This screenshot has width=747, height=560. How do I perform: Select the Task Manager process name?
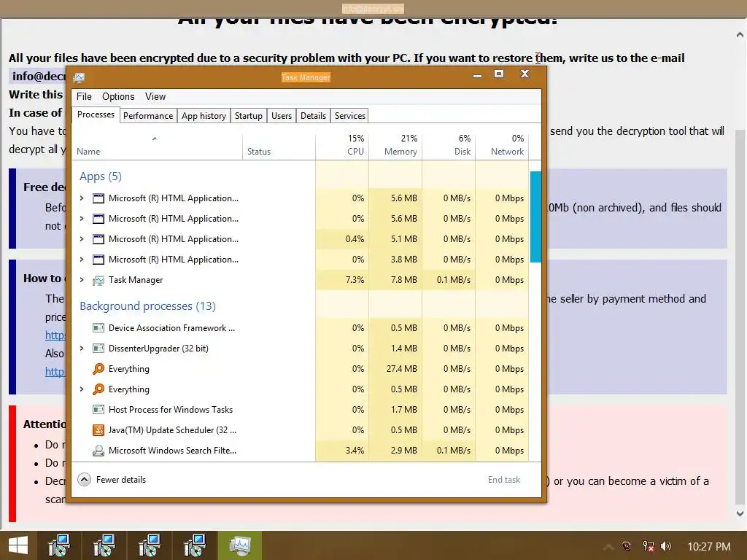point(136,280)
